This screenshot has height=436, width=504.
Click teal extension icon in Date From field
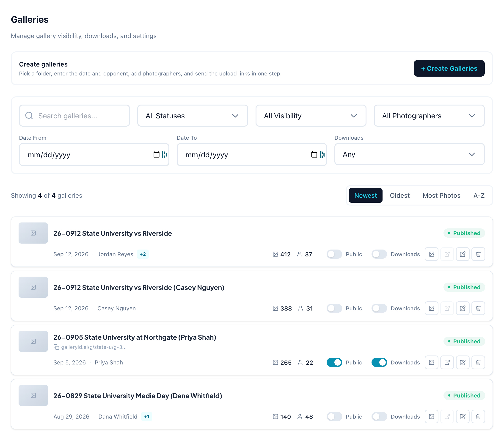click(164, 154)
